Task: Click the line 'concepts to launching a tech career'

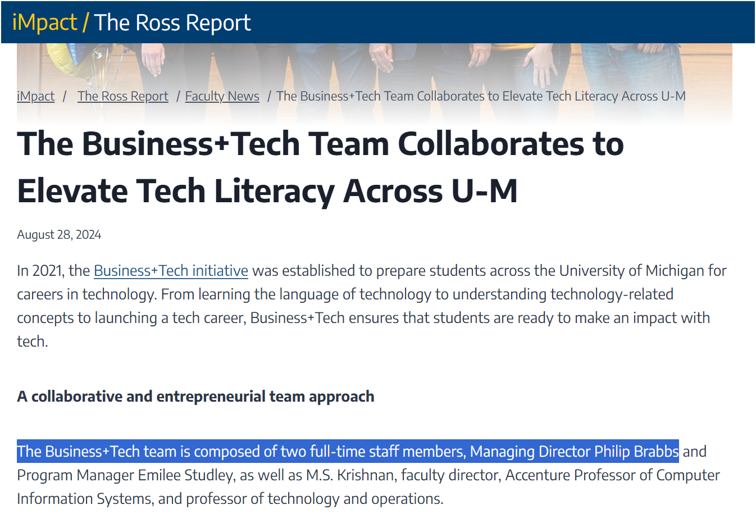Action: (363, 318)
